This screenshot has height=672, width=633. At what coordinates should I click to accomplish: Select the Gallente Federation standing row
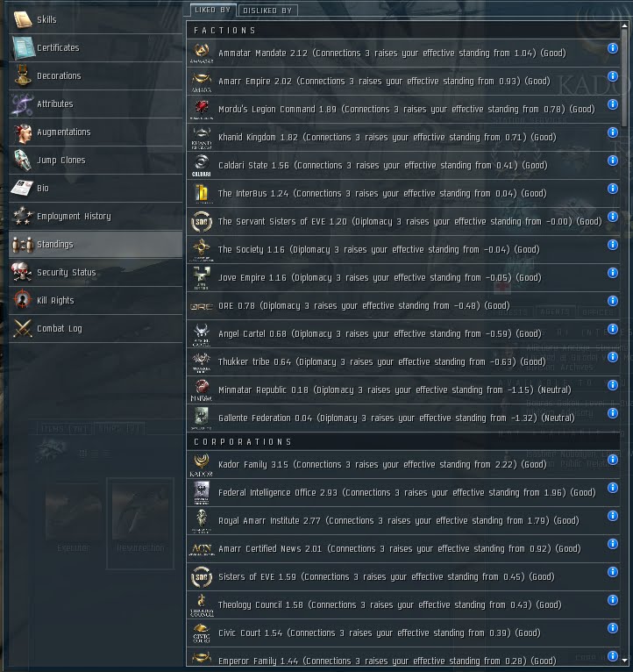tap(403, 418)
